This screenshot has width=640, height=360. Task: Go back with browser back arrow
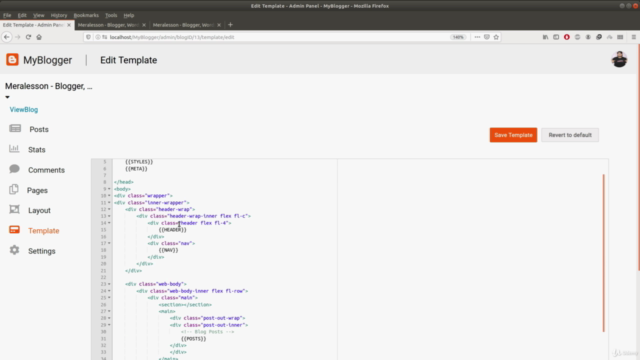(x=7, y=37)
